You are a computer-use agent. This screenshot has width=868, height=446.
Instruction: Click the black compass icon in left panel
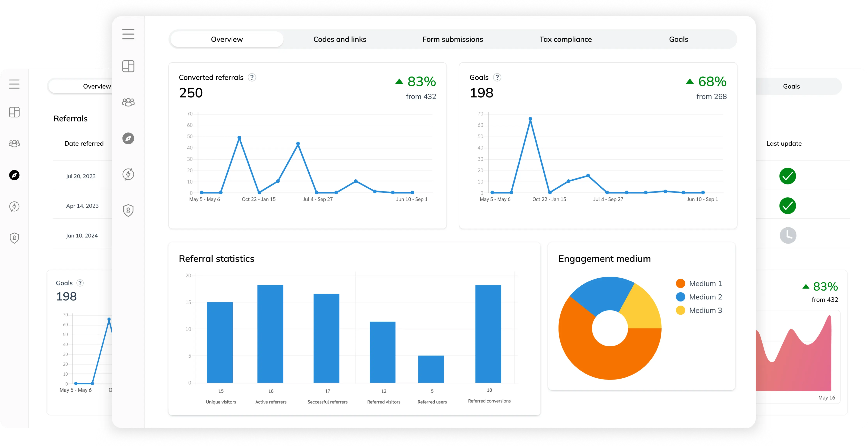click(x=14, y=175)
